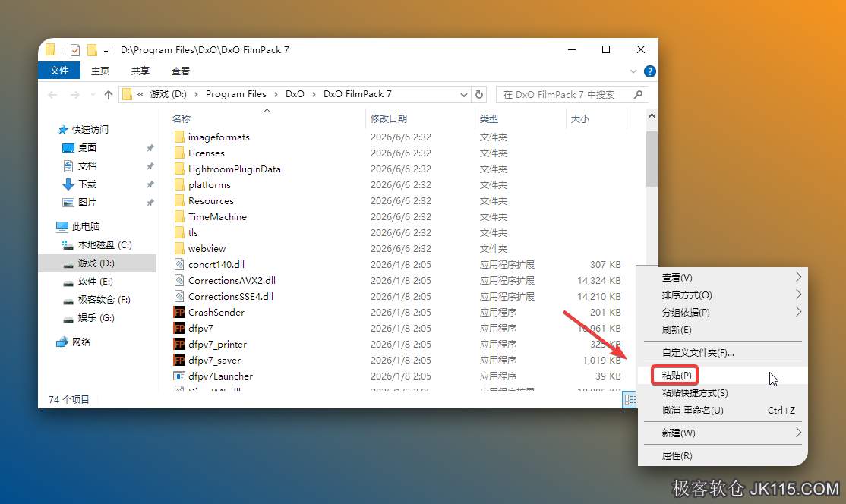This screenshot has width=846, height=504.
Task: Click the file list vertical scrollbar thumb
Action: coord(652,159)
